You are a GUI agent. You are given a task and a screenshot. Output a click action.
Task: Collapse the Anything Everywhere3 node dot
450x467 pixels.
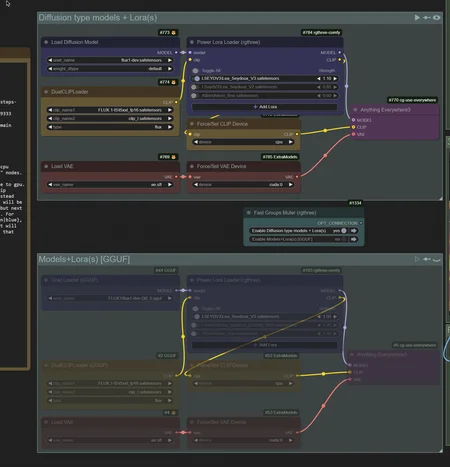(355, 110)
